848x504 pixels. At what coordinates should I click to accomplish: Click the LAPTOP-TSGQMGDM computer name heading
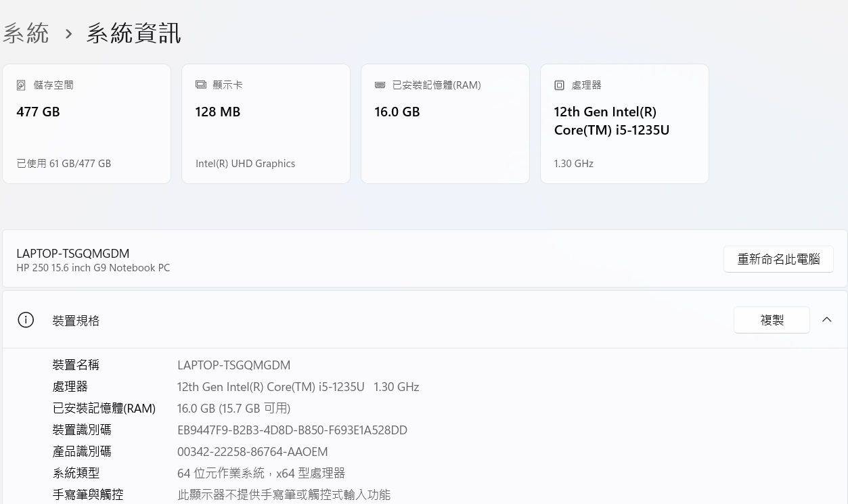point(73,254)
